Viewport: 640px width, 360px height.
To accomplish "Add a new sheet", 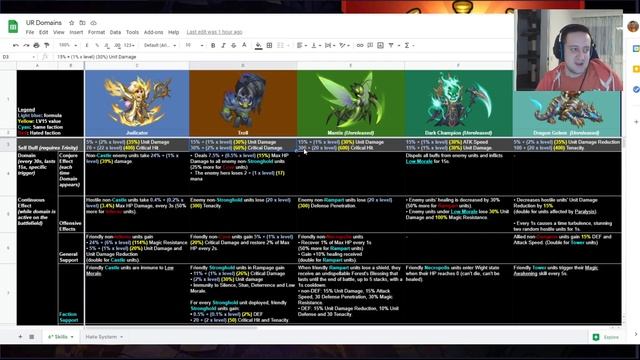I will pyautogui.click(x=20, y=337).
